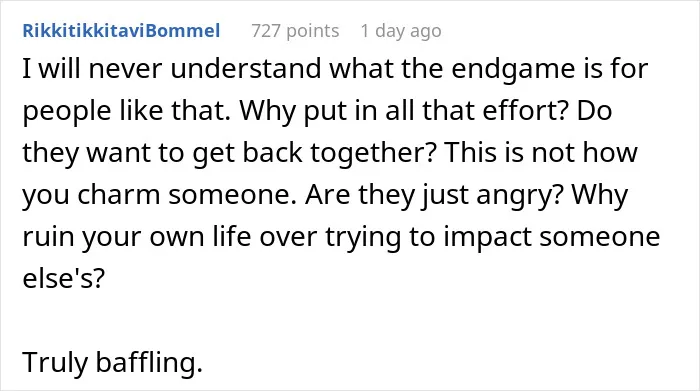
Task: Click the word 'points' next to 727
Action: point(312,31)
